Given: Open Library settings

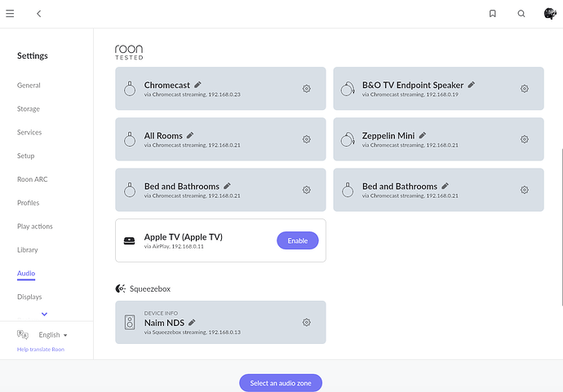Looking at the screenshot, I should (x=27, y=250).
